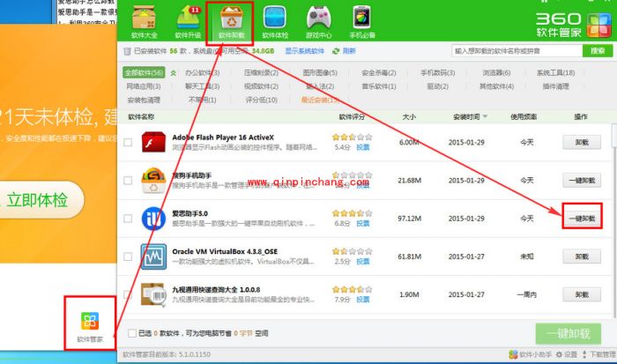Screen dimensions: 617x364
Task: Click the trash icon beside 已安装软件
Action: tap(127, 51)
